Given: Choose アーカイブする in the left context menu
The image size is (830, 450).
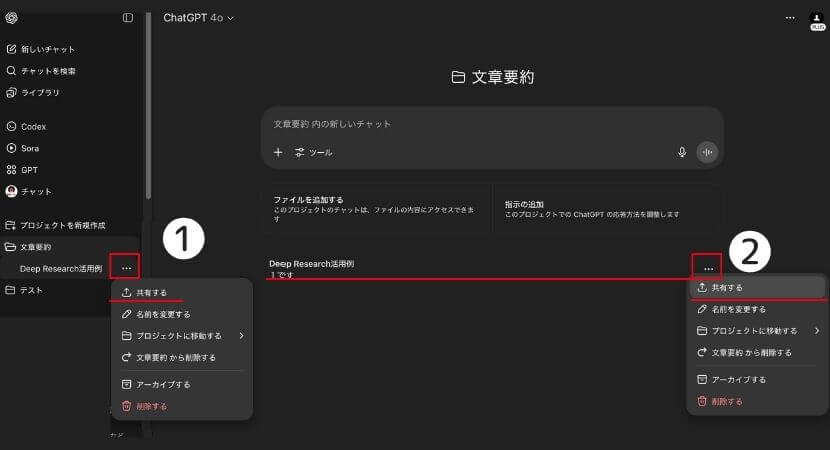Looking at the screenshot, I should click(182, 384).
